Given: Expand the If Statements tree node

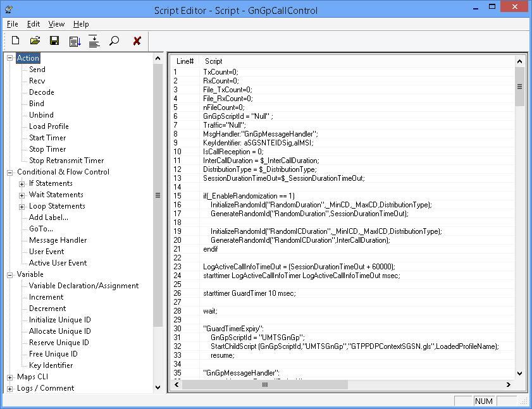Looking at the screenshot, I should pyautogui.click(x=21, y=183).
